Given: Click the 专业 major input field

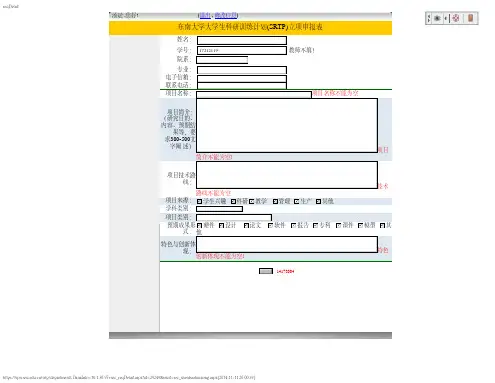Looking at the screenshot, I should [x=242, y=70].
